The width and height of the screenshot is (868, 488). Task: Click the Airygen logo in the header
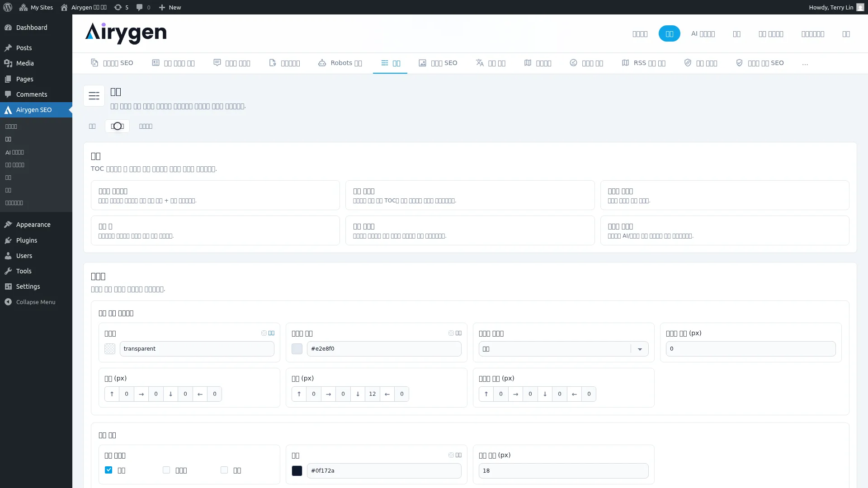(126, 33)
